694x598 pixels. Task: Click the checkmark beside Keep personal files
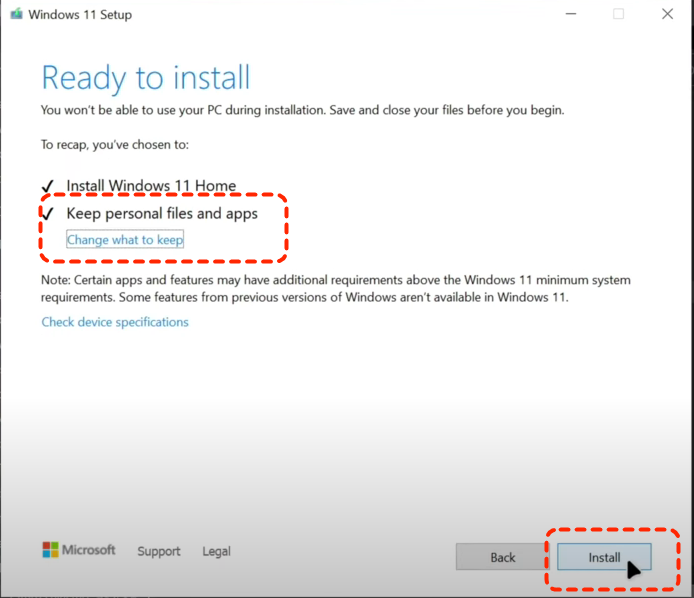click(47, 214)
